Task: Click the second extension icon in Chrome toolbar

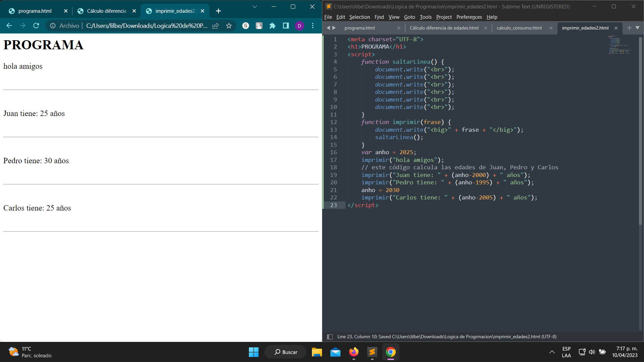Action: [259, 25]
